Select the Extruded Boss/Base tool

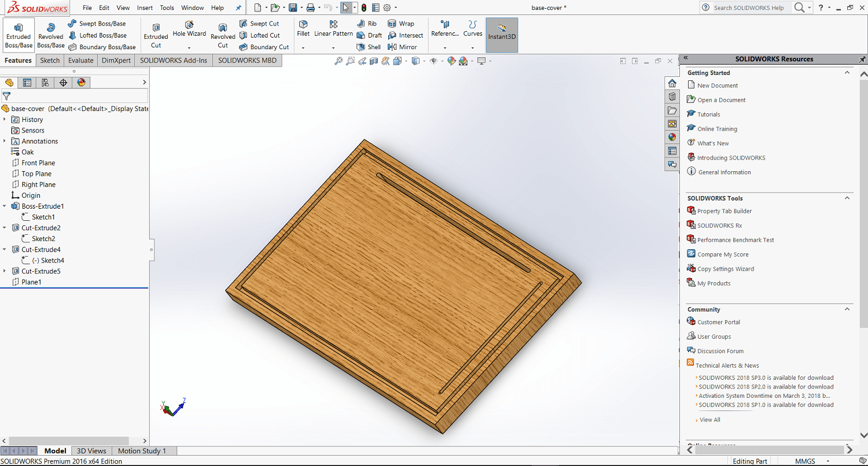pos(19,36)
